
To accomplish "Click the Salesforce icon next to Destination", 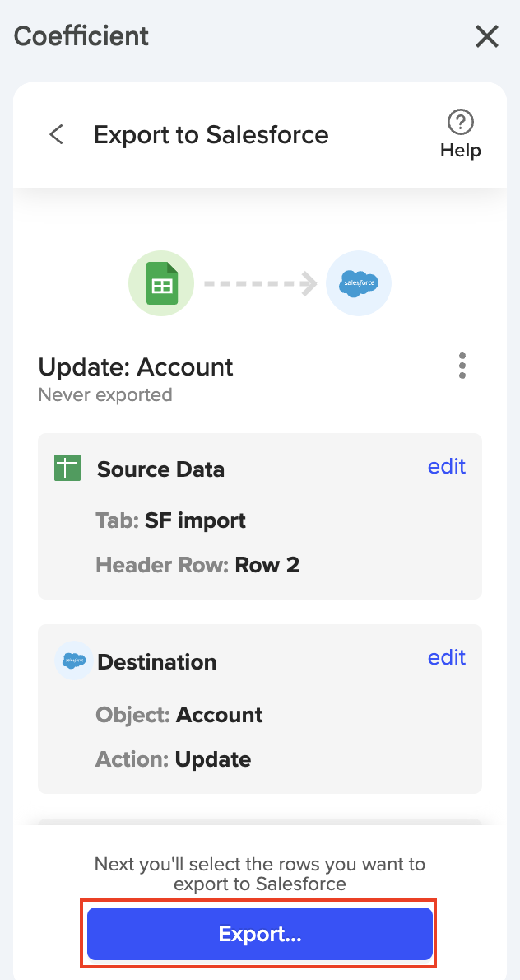I will pos(72,660).
